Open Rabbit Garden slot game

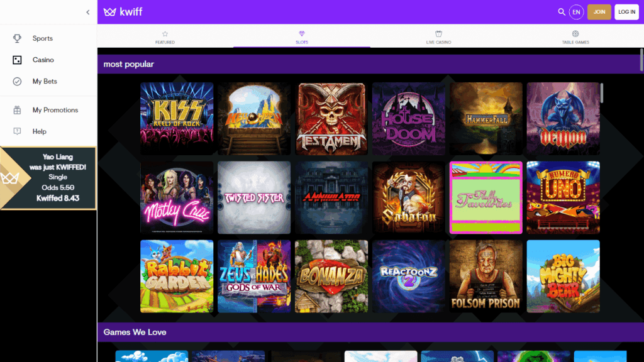pyautogui.click(x=177, y=277)
